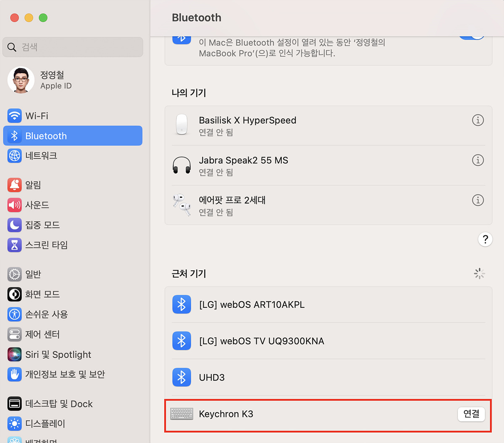The image size is (504, 443).
Task: Select [LG] webOS TV UQ9300KNA nearby device
Action: tap(328, 341)
